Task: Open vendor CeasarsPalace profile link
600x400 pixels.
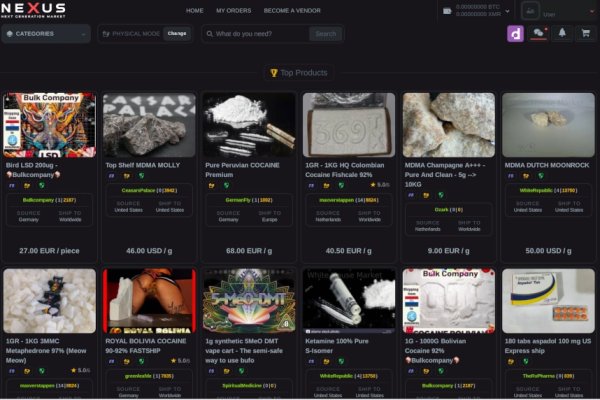Action: [x=138, y=190]
